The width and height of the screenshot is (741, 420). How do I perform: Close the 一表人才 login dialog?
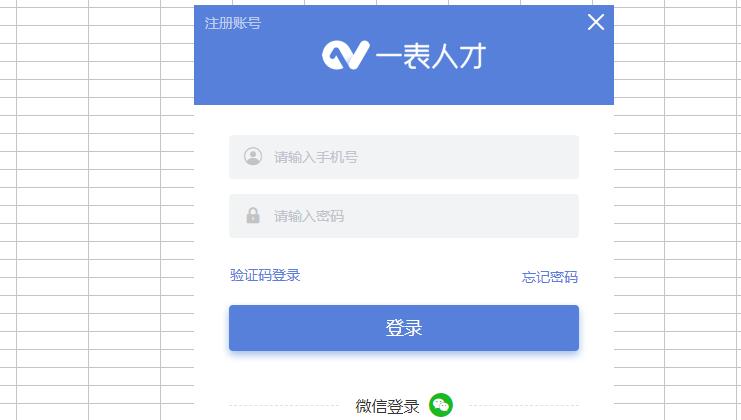[595, 22]
